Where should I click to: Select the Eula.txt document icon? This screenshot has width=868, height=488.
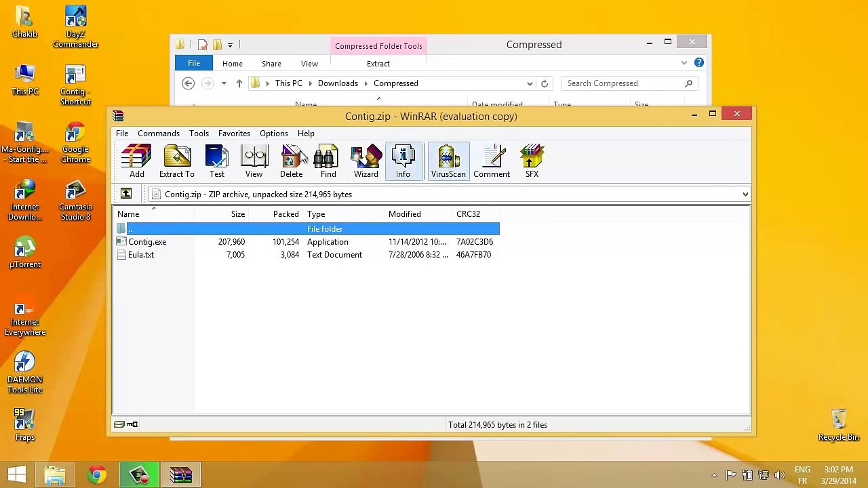click(121, 255)
